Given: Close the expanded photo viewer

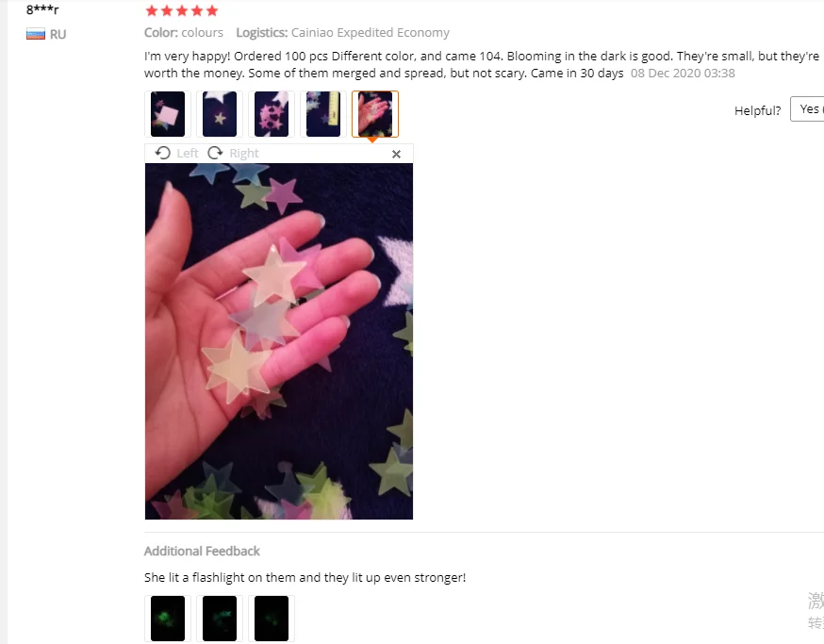Looking at the screenshot, I should (x=396, y=154).
